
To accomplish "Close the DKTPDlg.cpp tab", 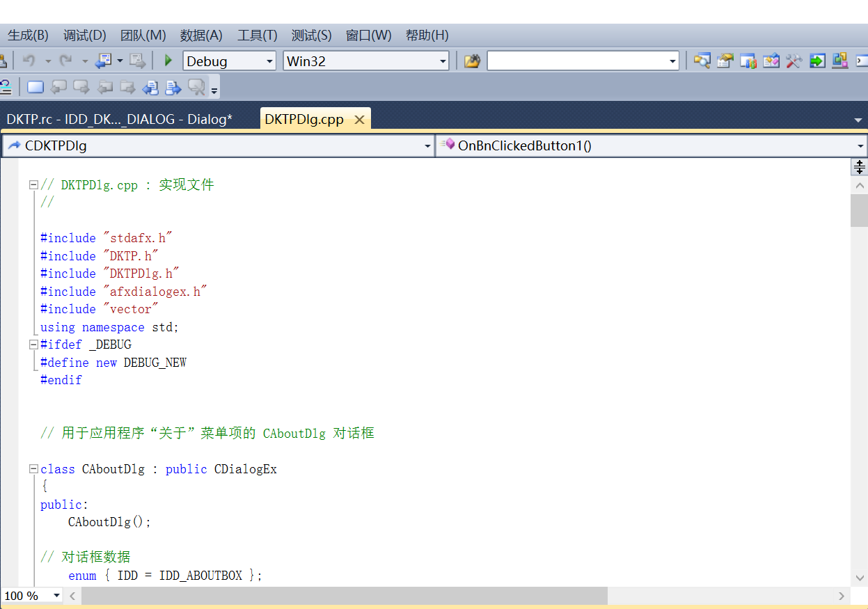I will (359, 120).
